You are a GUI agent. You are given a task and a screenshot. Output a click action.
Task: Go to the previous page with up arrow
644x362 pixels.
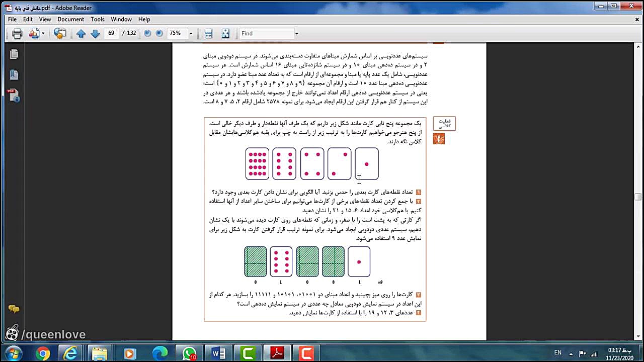(x=81, y=34)
